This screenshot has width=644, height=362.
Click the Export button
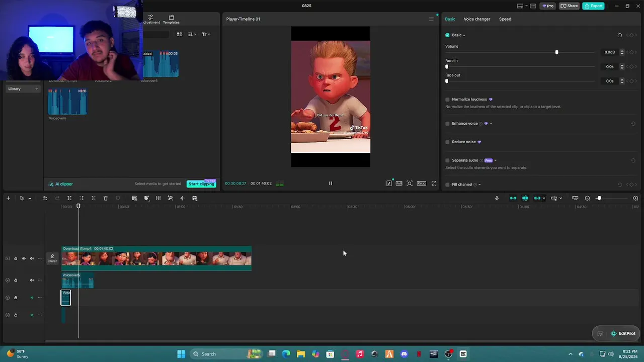594,6
